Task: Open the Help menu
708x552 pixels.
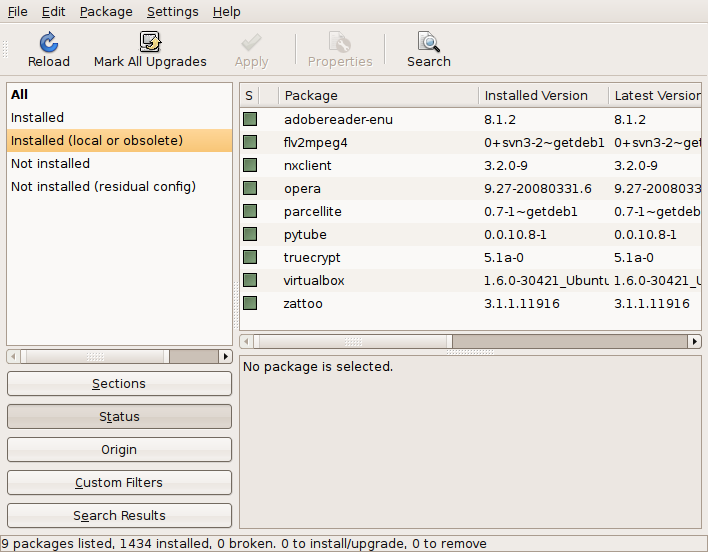Action: tap(227, 12)
